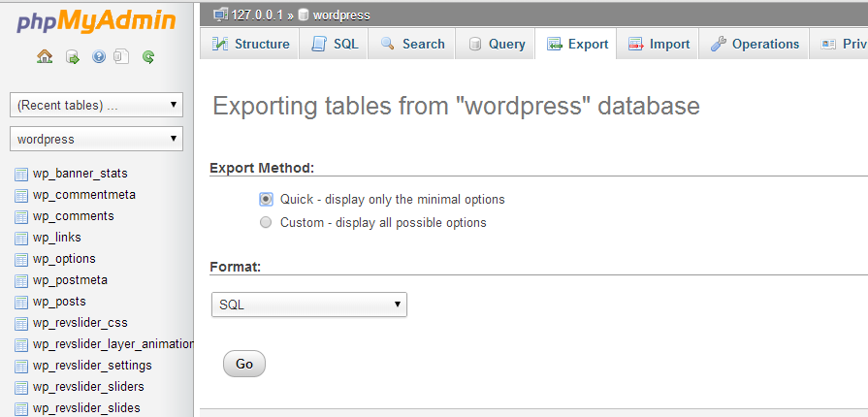Open the SQL format dropdown
The width and height of the screenshot is (868, 417).
click(x=309, y=305)
